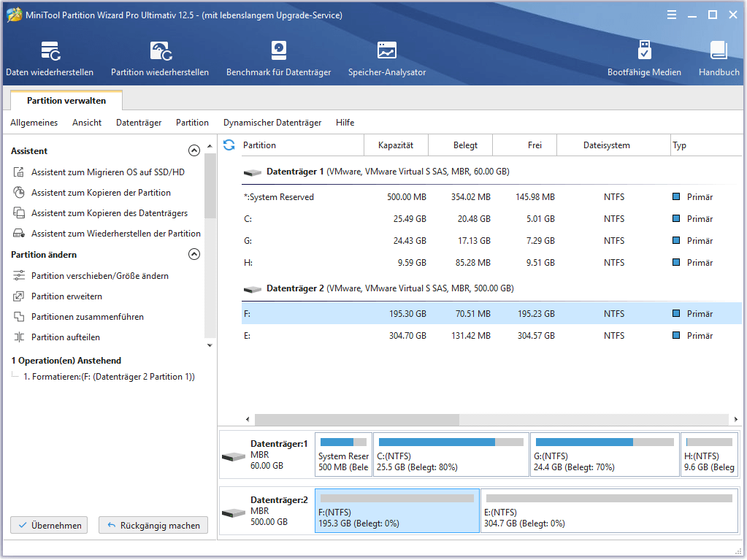Select the H:(NTFS) block in disk map
This screenshot has height=560, width=747.
click(x=709, y=454)
